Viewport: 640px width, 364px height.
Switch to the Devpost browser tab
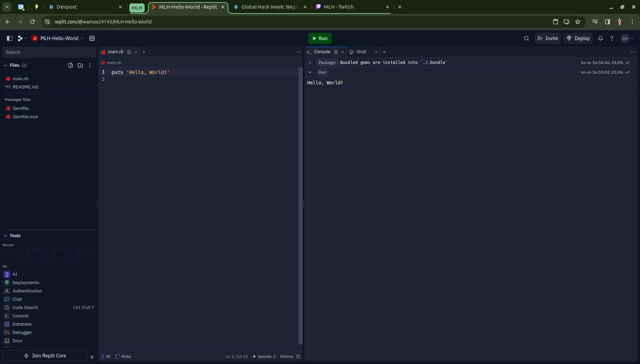click(85, 7)
